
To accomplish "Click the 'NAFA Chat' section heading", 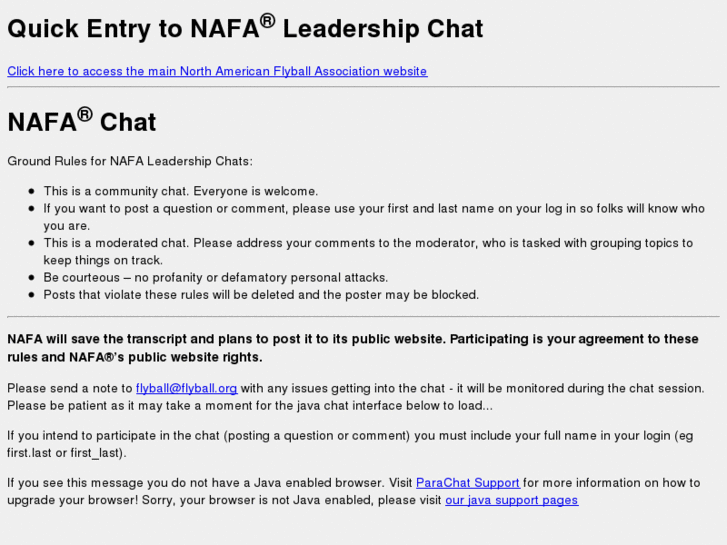I will click(82, 122).
